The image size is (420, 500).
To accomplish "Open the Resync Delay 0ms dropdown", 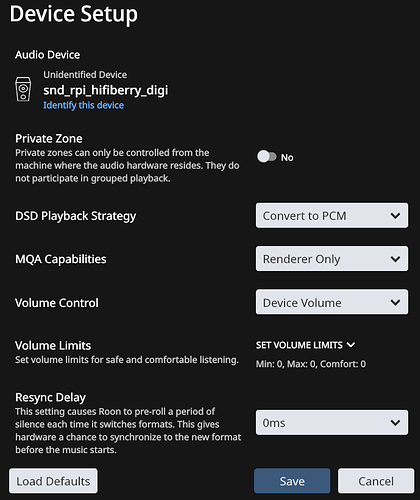I will pos(332,423).
